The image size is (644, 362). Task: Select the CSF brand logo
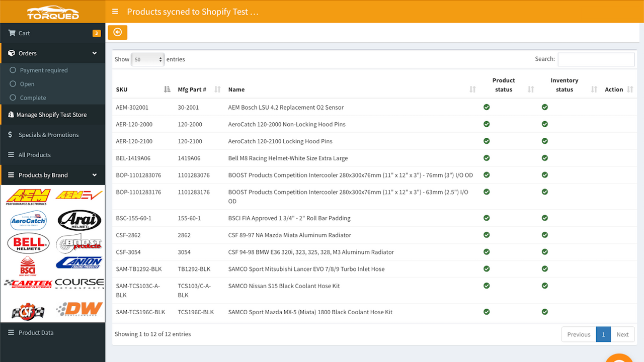[28, 311]
